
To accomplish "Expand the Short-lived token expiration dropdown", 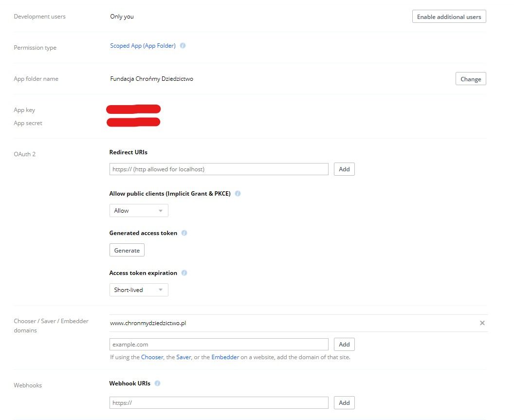I will click(139, 290).
